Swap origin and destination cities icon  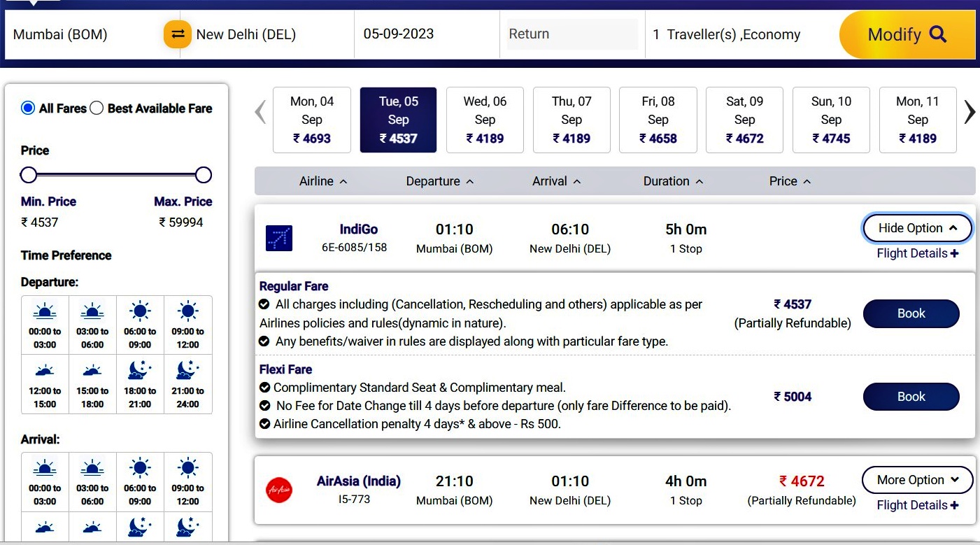[x=178, y=34]
